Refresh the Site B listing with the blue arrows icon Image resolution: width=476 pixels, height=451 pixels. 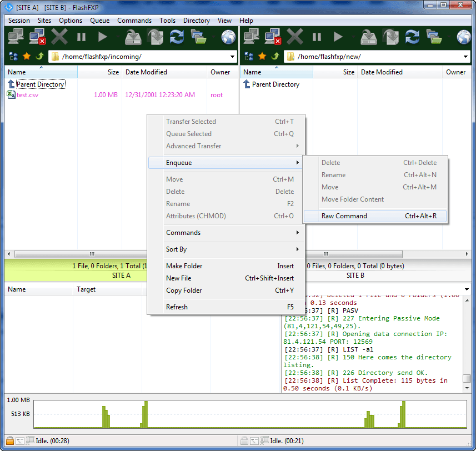point(412,37)
